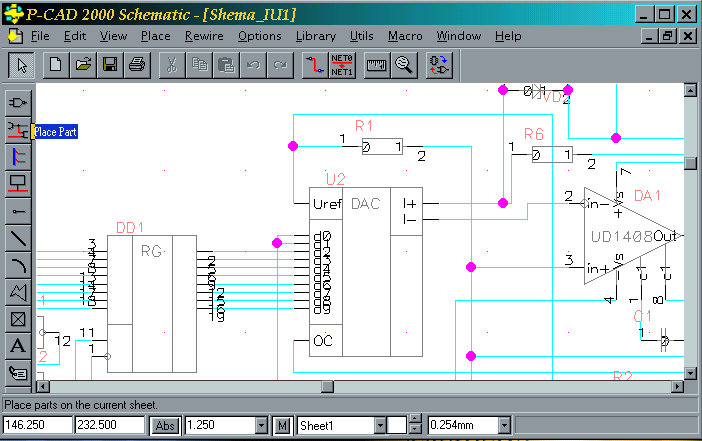Select the DD1 RG register component
The width and height of the screenshot is (702, 441).
click(152, 304)
